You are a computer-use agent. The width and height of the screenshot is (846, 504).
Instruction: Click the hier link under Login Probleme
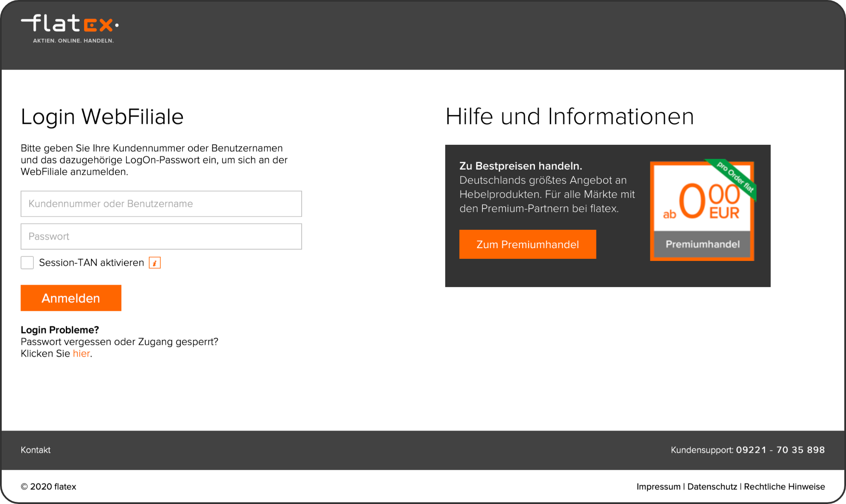tap(81, 353)
